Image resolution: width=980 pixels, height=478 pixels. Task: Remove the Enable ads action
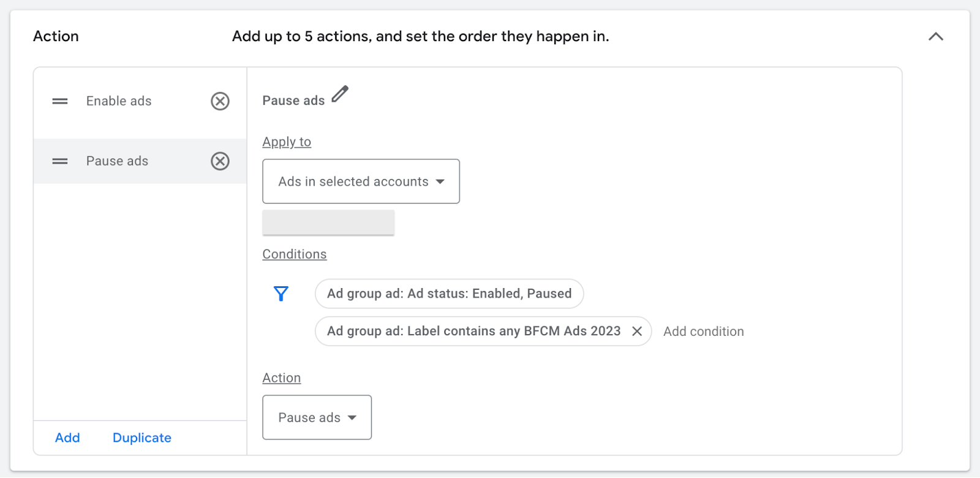coord(220,101)
